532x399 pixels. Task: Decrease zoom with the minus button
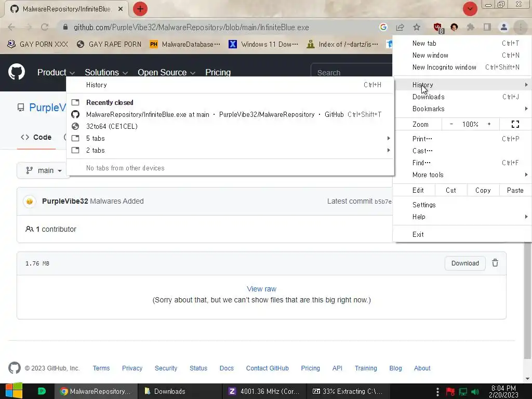pos(451,124)
